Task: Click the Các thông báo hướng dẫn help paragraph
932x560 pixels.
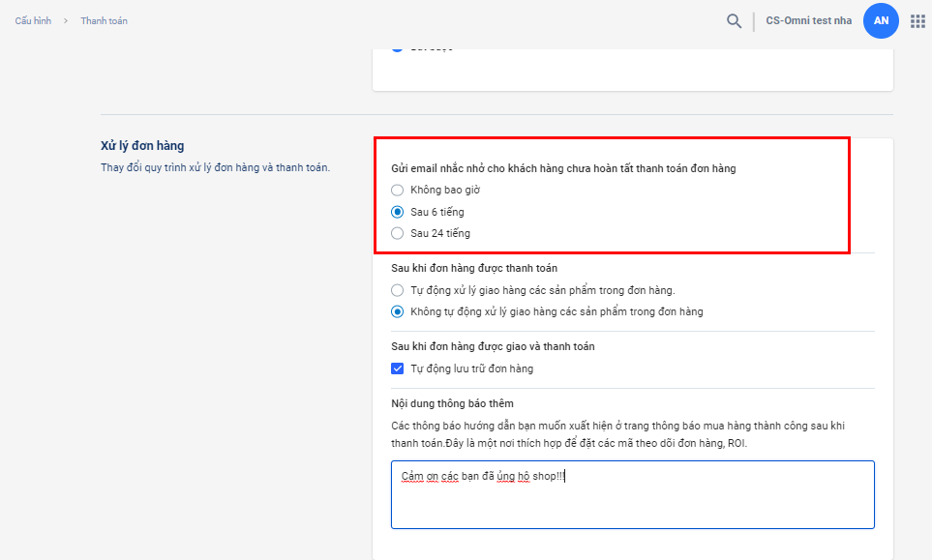Action: tap(619, 434)
